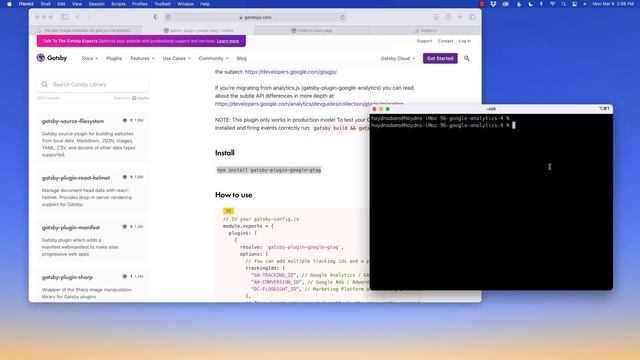
Task: Open the Support link
Action: click(424, 41)
